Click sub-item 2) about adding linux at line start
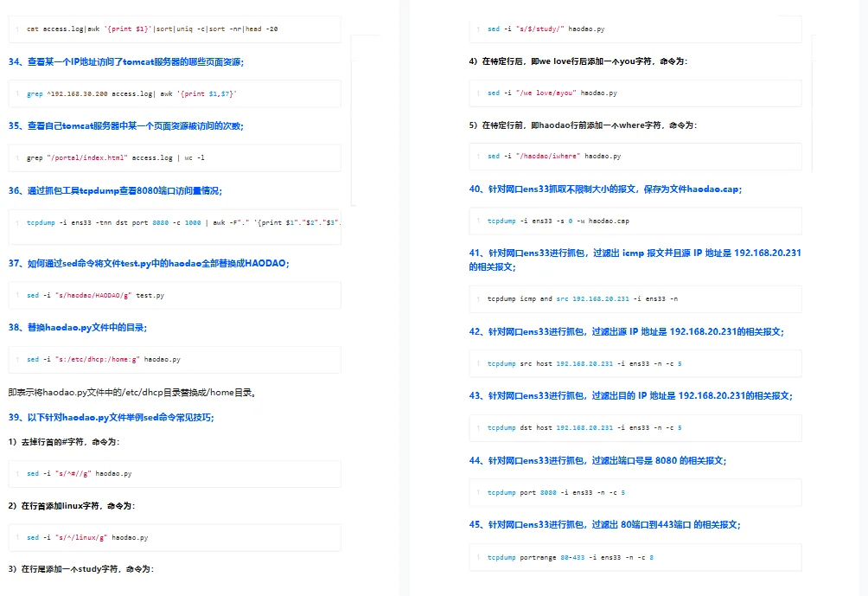Screen dimensions: 868x596 point(72,506)
